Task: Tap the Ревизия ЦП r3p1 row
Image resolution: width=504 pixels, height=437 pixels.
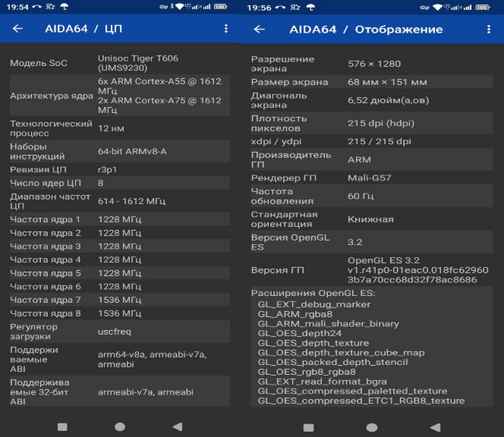Action: click(x=120, y=170)
